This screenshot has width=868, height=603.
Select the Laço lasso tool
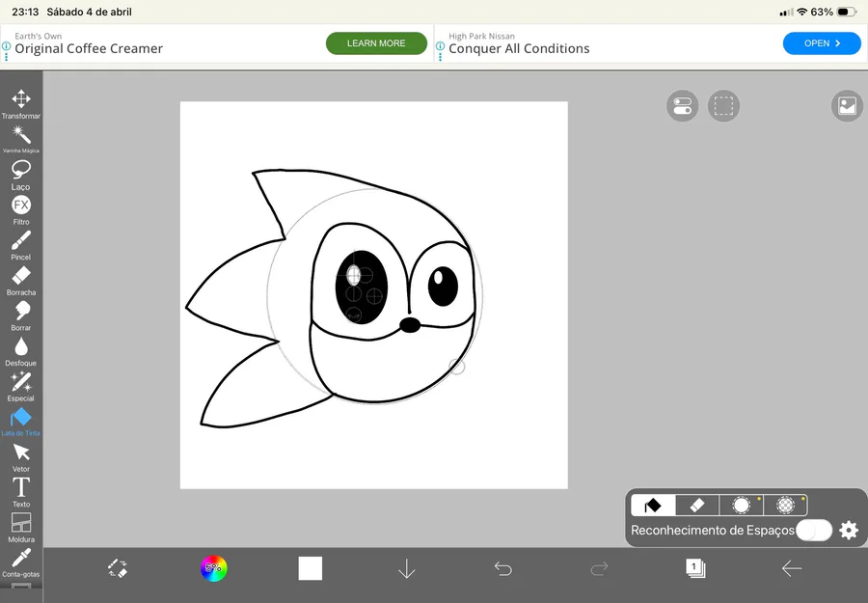click(x=21, y=175)
